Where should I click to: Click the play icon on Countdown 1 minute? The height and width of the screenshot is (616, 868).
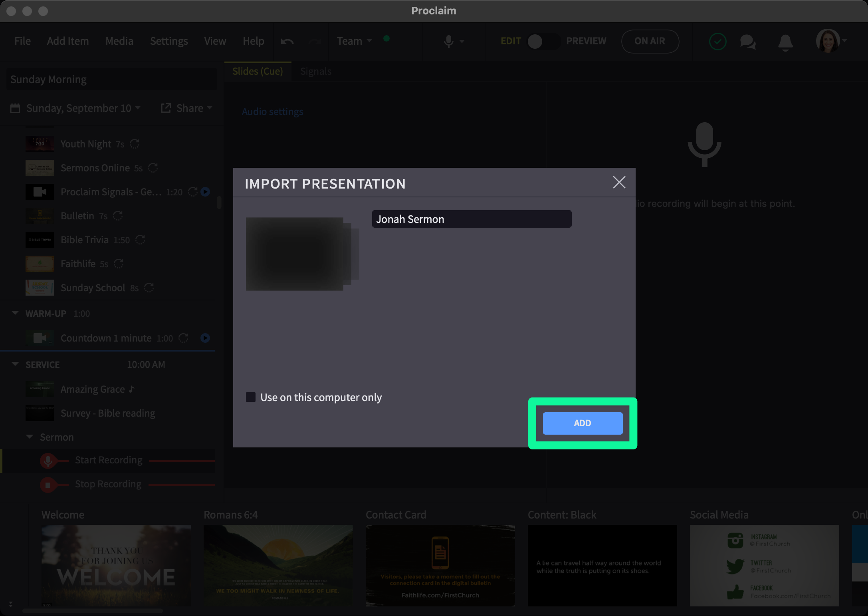point(205,338)
